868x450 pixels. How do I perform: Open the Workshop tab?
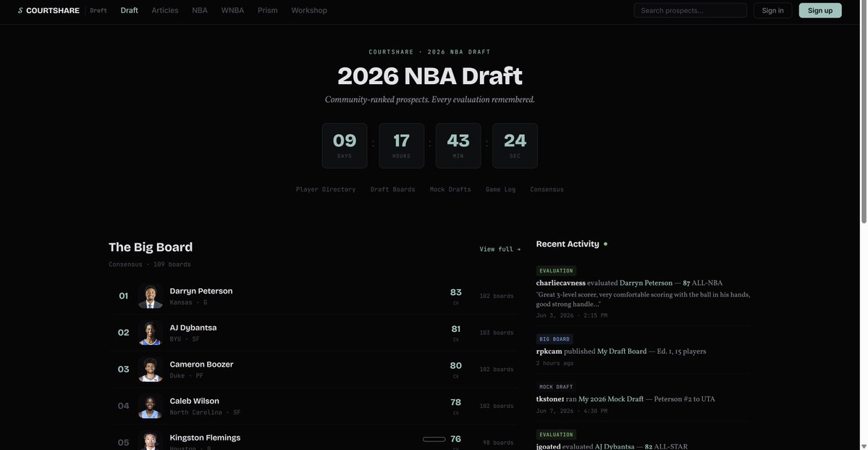pyautogui.click(x=309, y=11)
